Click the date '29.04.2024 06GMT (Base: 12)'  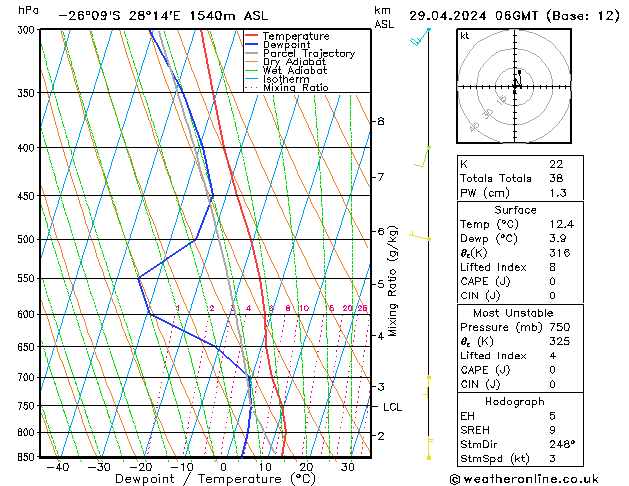click(514, 16)
